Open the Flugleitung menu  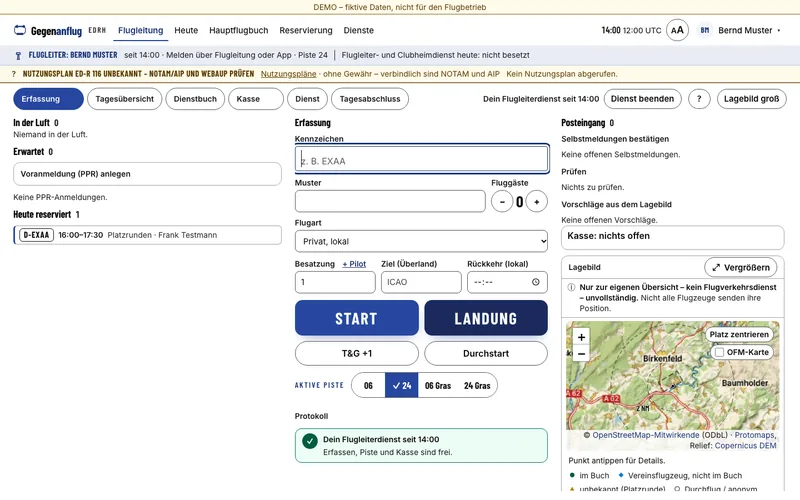140,30
